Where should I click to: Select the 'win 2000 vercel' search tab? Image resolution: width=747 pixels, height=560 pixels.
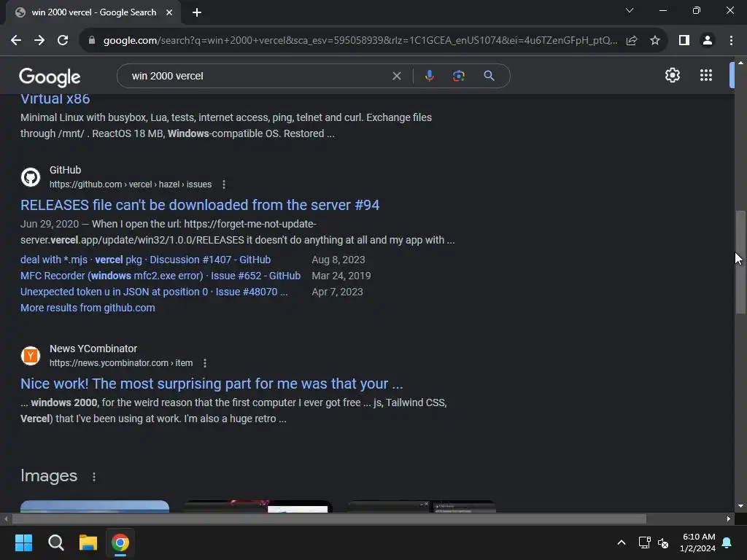93,12
